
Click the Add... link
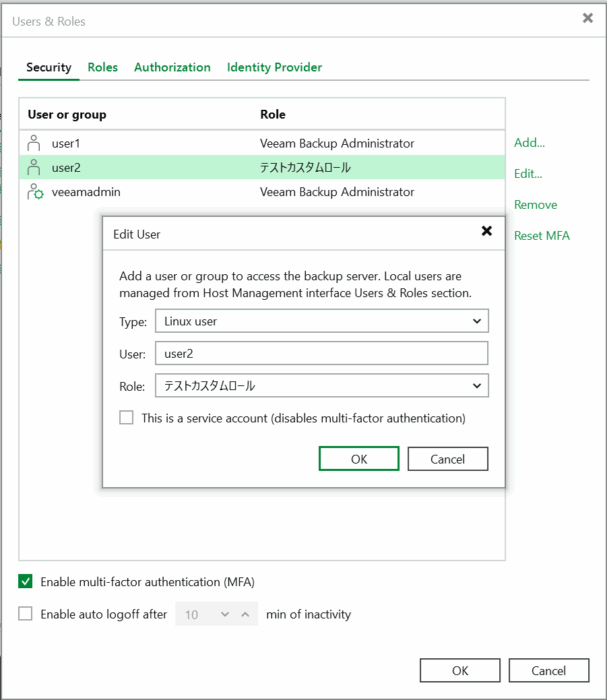point(529,143)
